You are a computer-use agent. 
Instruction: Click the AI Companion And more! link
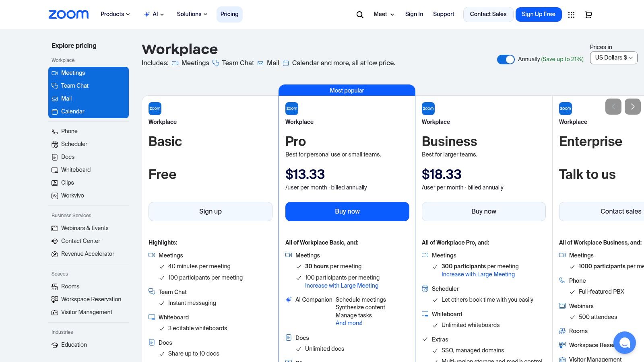[x=349, y=323]
